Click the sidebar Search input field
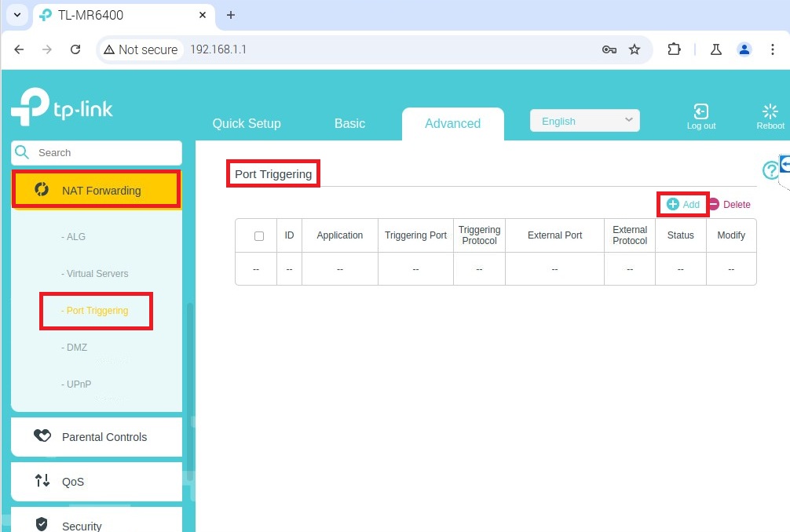 pos(106,153)
